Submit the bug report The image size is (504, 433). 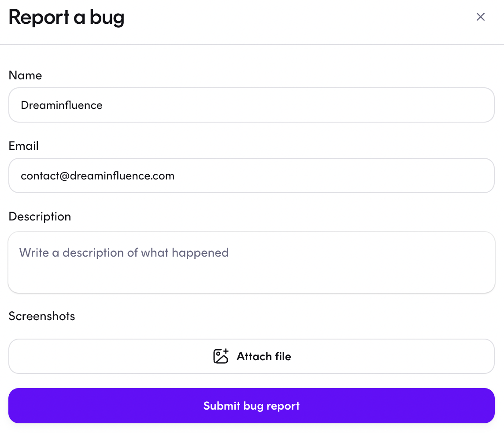(252, 406)
